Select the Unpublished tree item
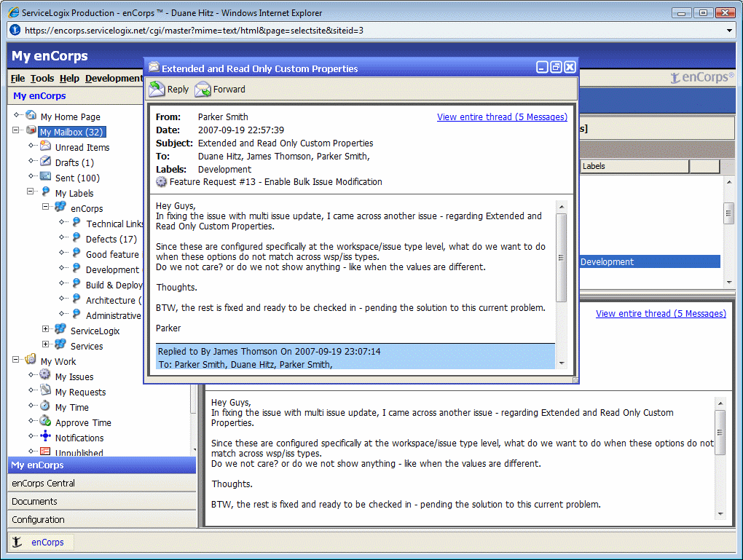This screenshot has width=743, height=560. coord(79,452)
